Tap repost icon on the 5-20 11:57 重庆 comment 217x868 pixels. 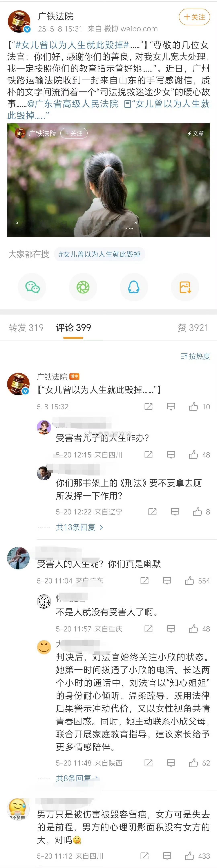(148, 629)
